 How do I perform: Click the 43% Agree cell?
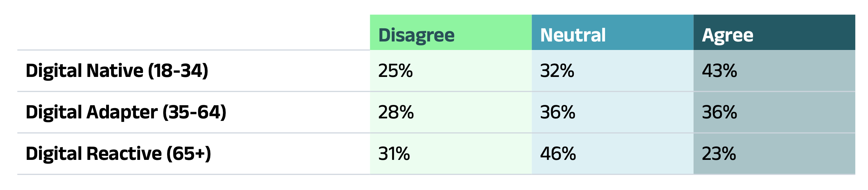(x=719, y=71)
